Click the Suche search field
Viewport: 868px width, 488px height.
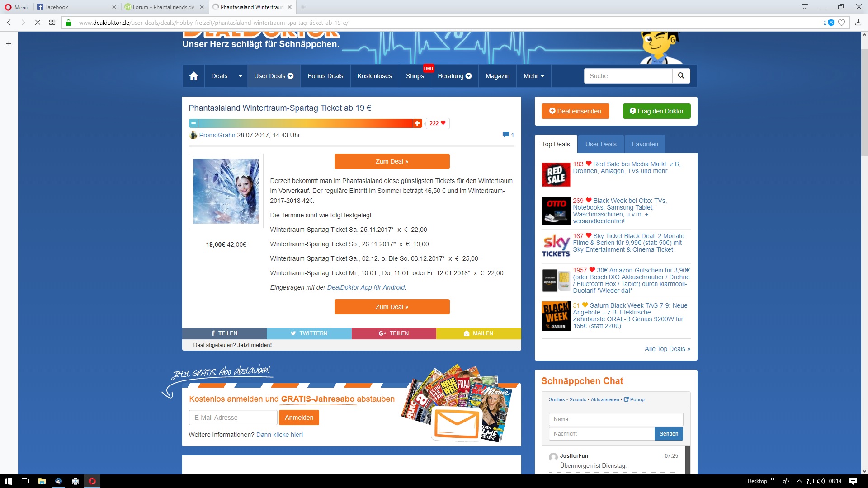click(x=628, y=76)
